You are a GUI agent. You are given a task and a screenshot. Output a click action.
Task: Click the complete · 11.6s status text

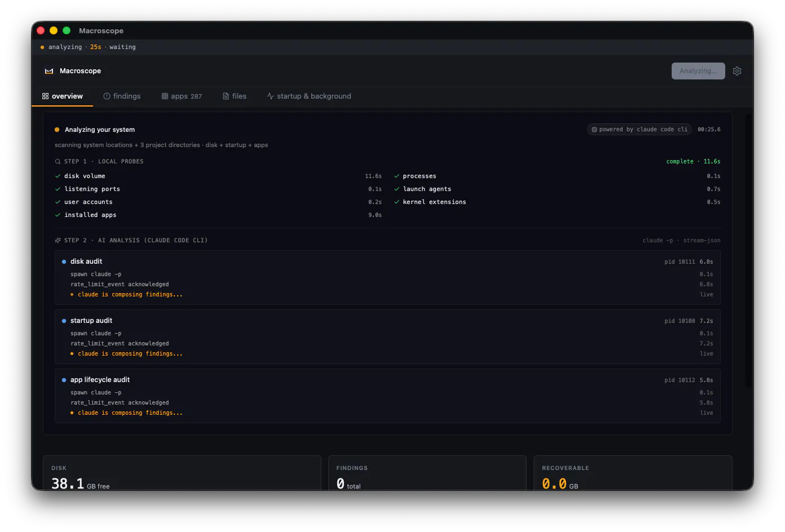click(x=693, y=162)
